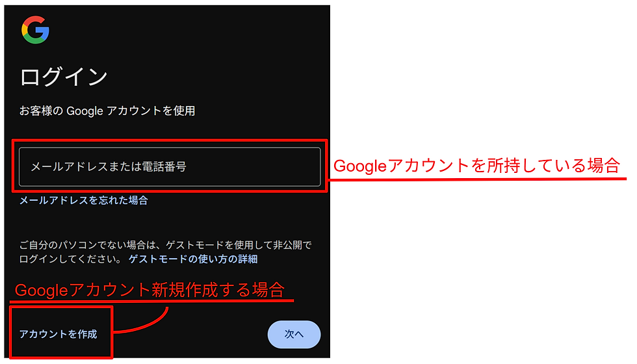The height and width of the screenshot is (364, 637).
Task: Click the red Googleアカウント新規作成する場合 annotation
Action: pos(149,290)
